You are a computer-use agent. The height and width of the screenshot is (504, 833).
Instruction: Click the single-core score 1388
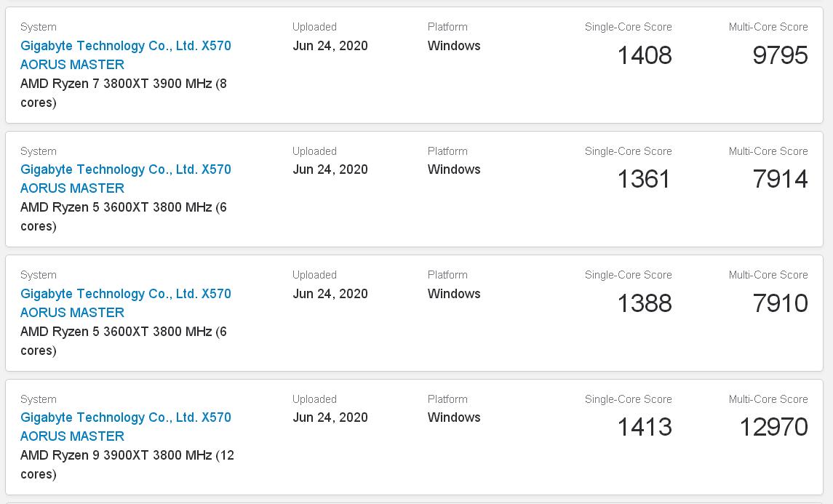pyautogui.click(x=645, y=303)
